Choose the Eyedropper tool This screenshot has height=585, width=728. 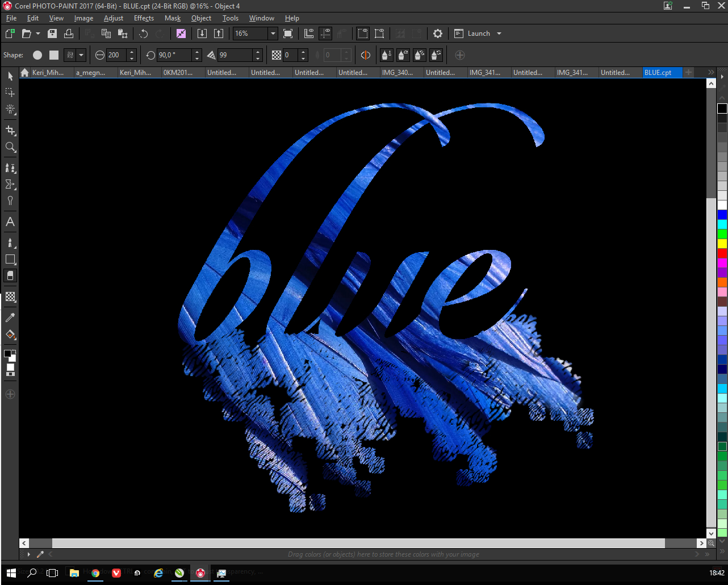pyautogui.click(x=10, y=317)
